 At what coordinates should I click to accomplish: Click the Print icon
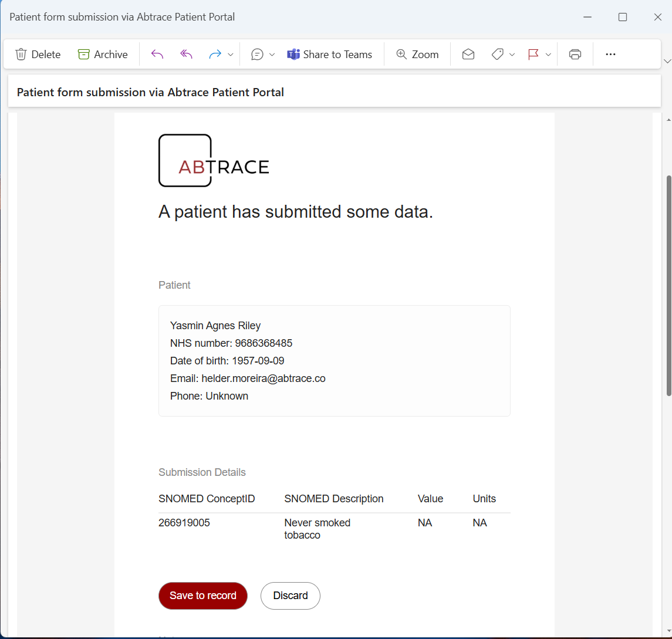coord(575,55)
